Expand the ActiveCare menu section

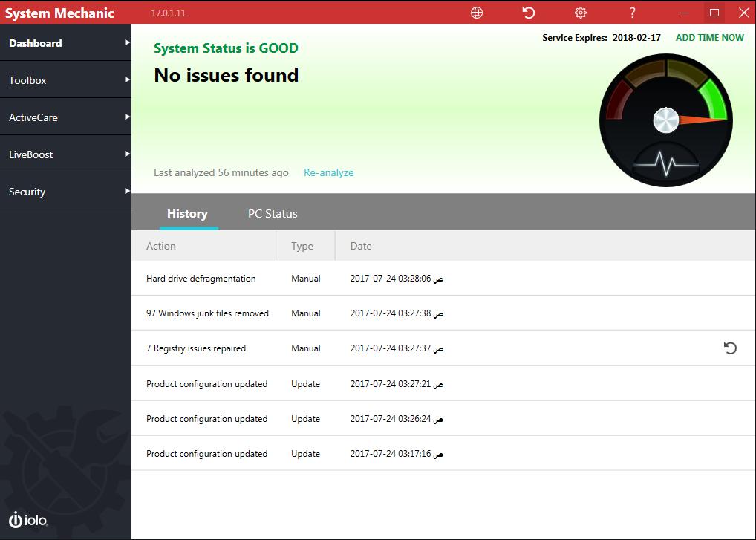[x=65, y=117]
